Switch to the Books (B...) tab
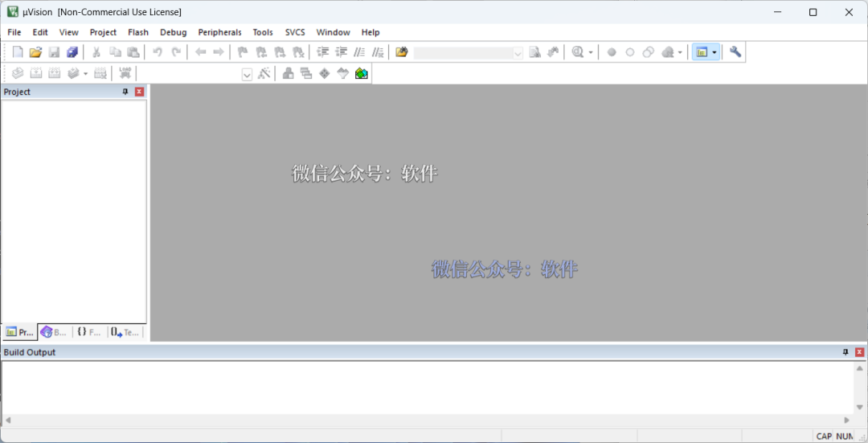868x443 pixels. click(x=54, y=332)
